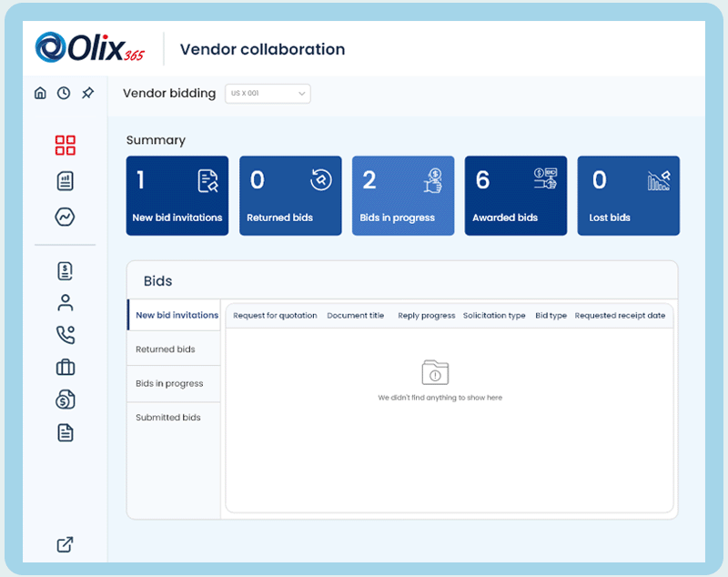This screenshot has height=577, width=728.
Task: Click the Awarded bids summary card
Action: [x=516, y=195]
